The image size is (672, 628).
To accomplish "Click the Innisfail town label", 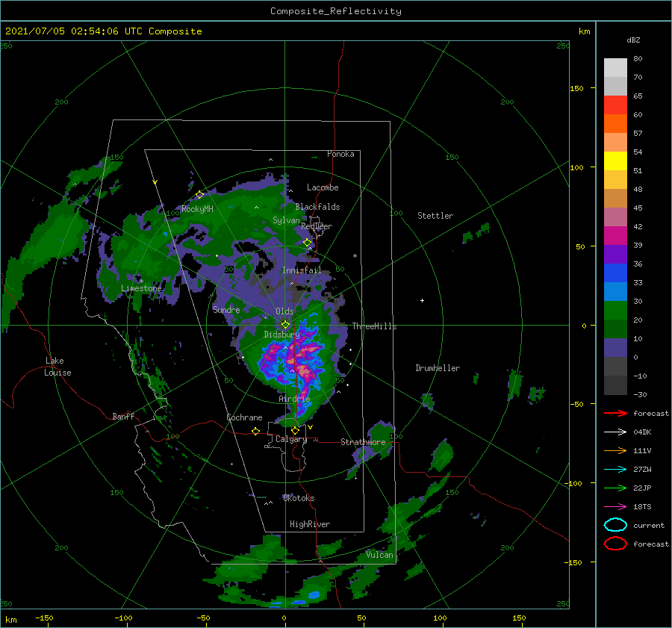I will (x=302, y=270).
